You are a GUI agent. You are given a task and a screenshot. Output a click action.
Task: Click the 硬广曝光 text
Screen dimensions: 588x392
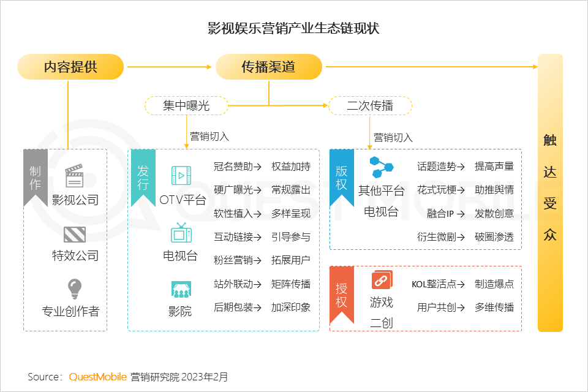[233, 190]
